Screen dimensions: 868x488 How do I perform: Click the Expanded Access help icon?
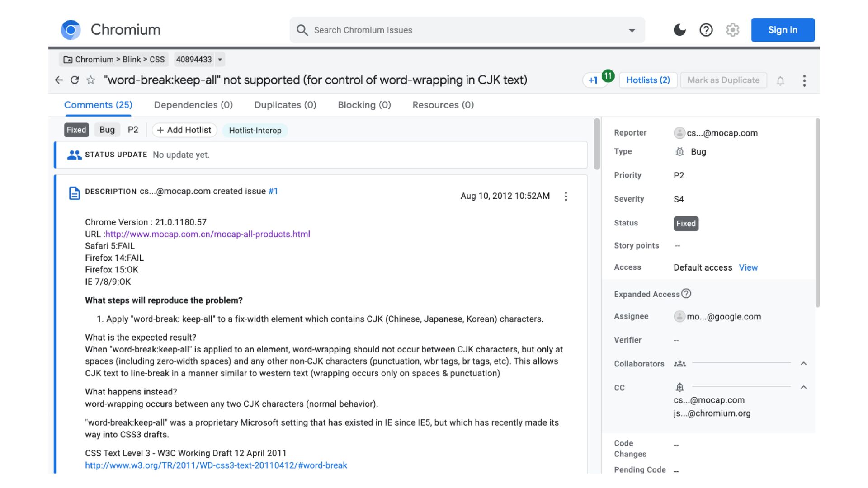pos(686,294)
